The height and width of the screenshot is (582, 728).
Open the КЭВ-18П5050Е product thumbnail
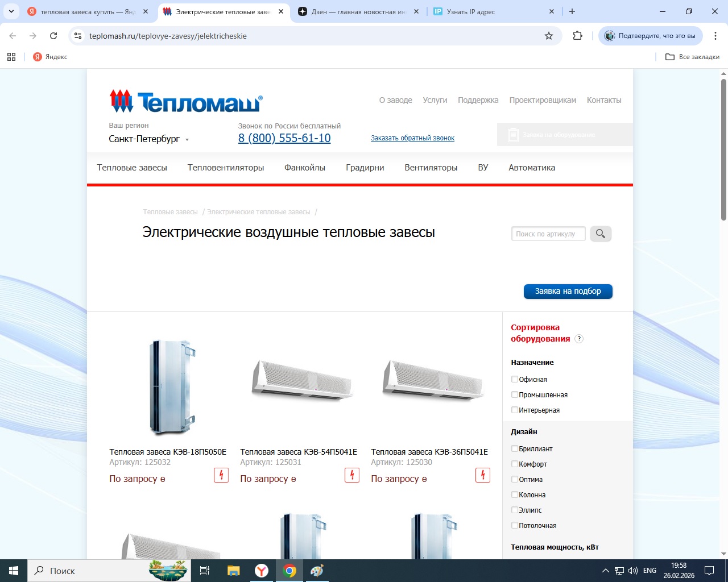(171, 386)
